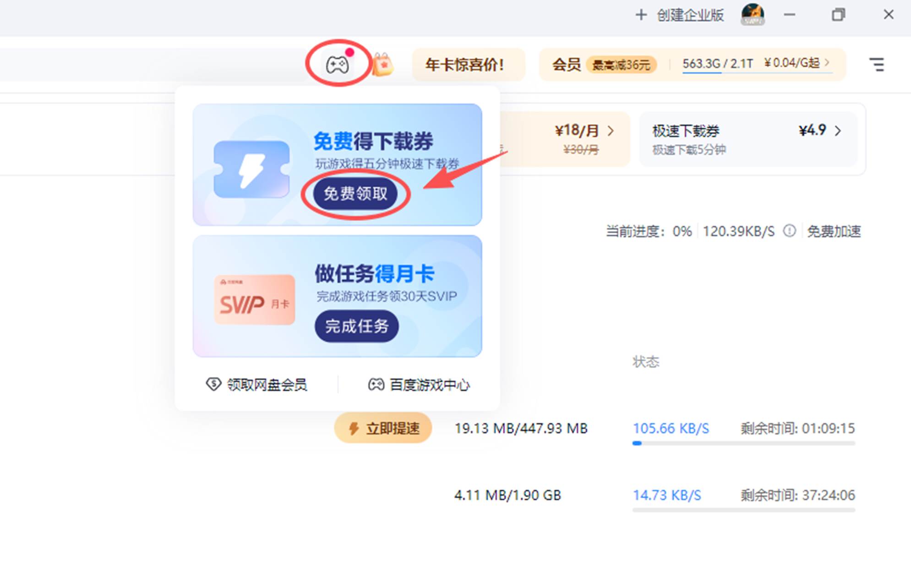This screenshot has width=911, height=588.
Task: Click the 免费领取 button
Action: pos(357,194)
